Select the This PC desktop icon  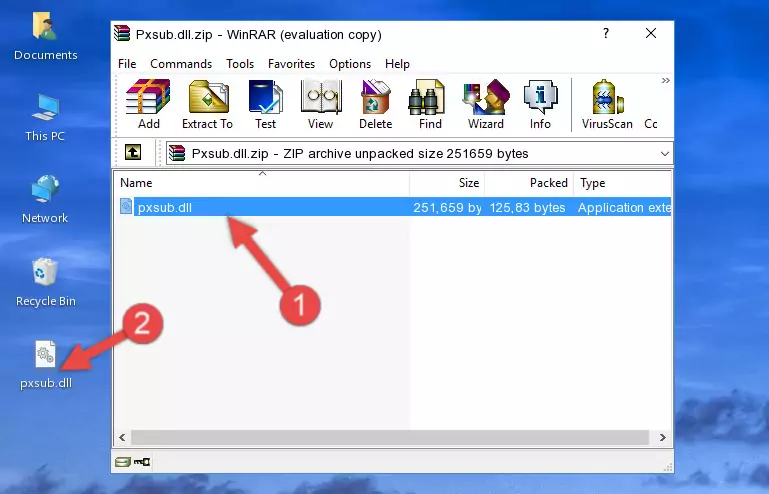click(45, 118)
